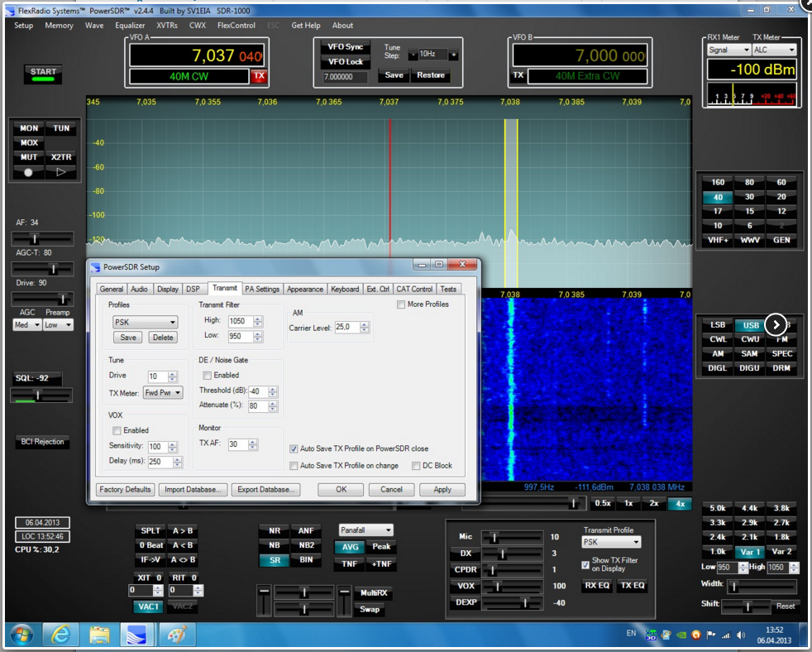Screen dimensions: 812x652
Task: Click the next arrow chevron beside USB
Action: click(776, 325)
